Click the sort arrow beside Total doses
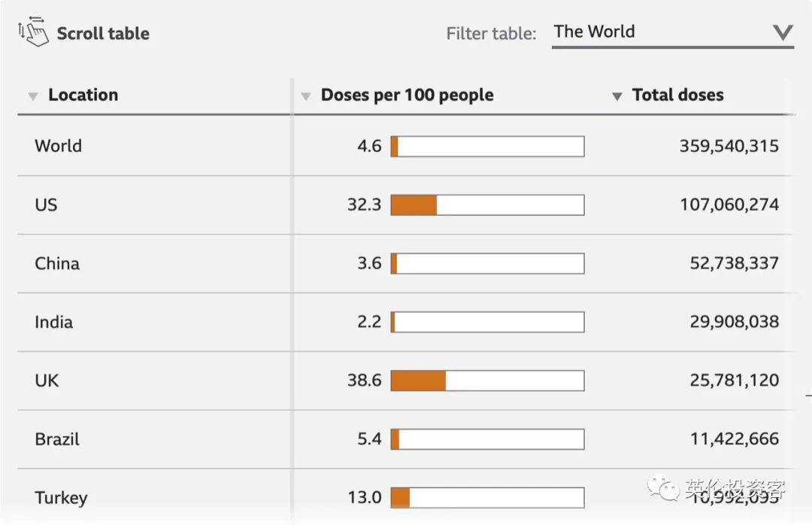Viewport: 812px width, 525px height. [x=617, y=96]
